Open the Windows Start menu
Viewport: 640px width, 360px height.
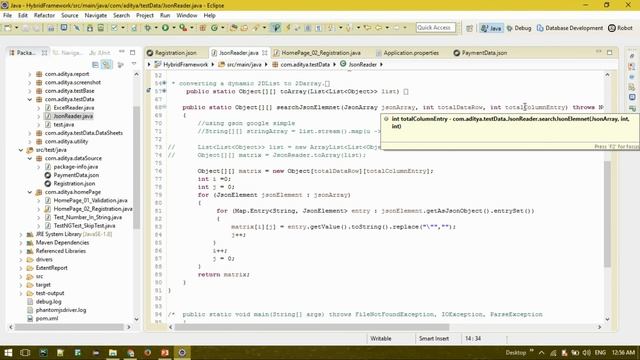[x=8, y=353]
